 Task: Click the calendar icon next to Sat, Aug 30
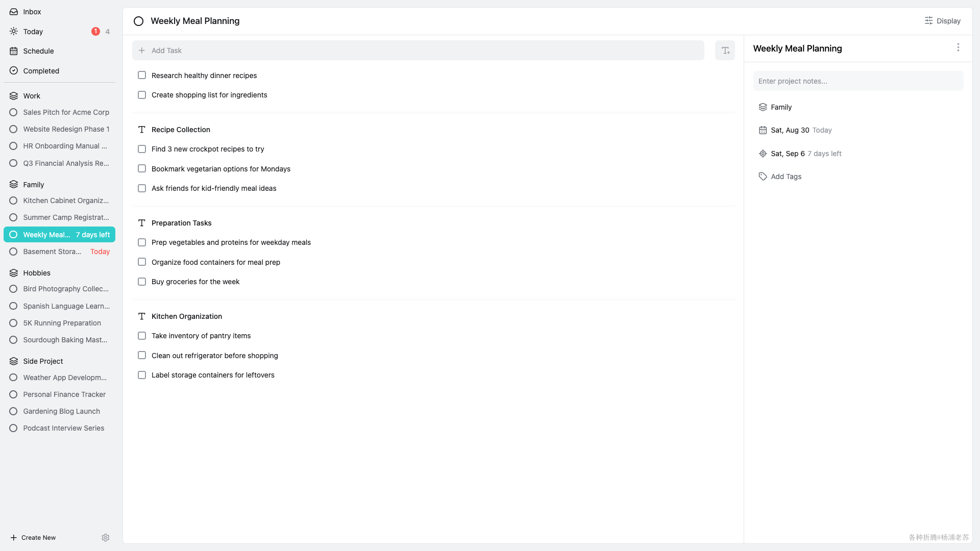coord(763,130)
